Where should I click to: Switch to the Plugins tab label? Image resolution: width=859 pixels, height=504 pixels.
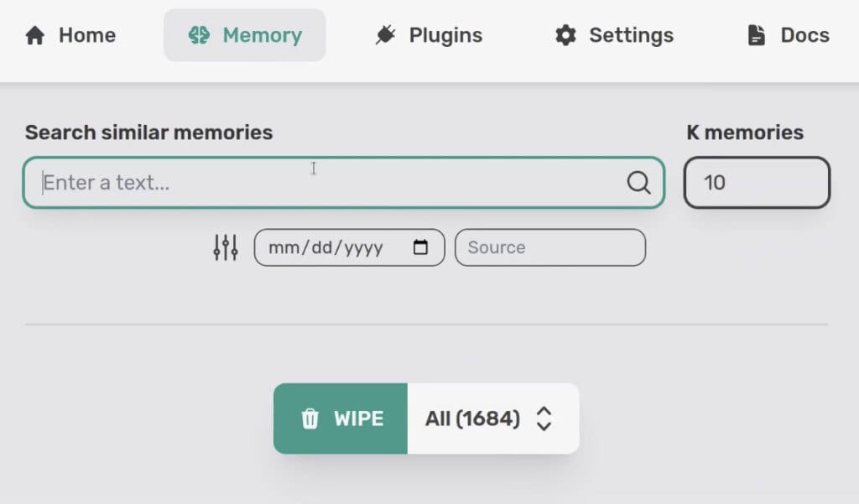[x=445, y=36]
